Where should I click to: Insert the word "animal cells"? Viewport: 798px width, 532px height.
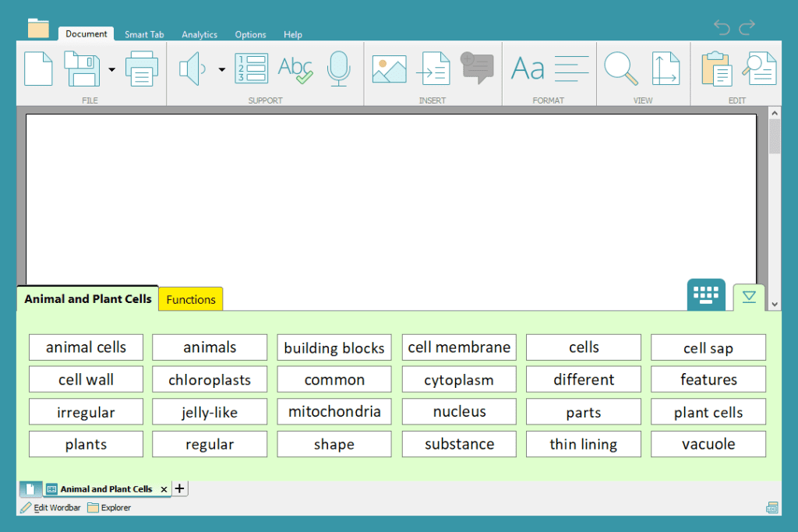(x=86, y=347)
